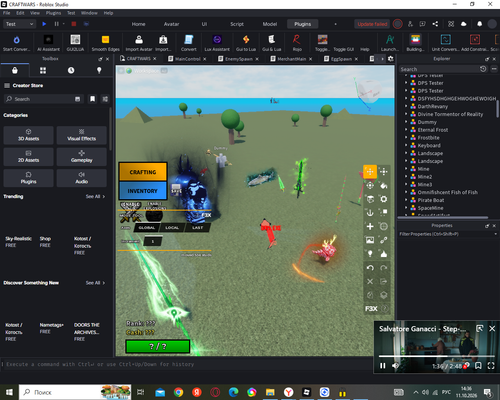Open the Plugins menu in menu bar

[x=53, y=13]
